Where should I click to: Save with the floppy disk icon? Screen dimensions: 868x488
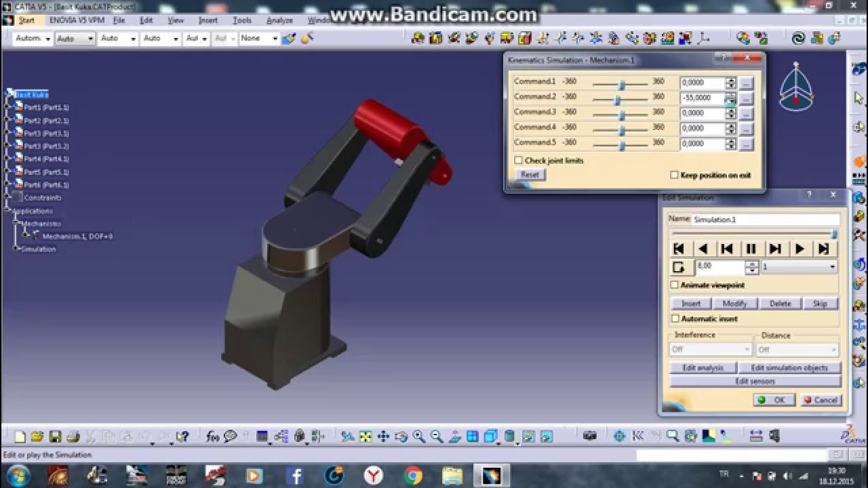click(55, 437)
